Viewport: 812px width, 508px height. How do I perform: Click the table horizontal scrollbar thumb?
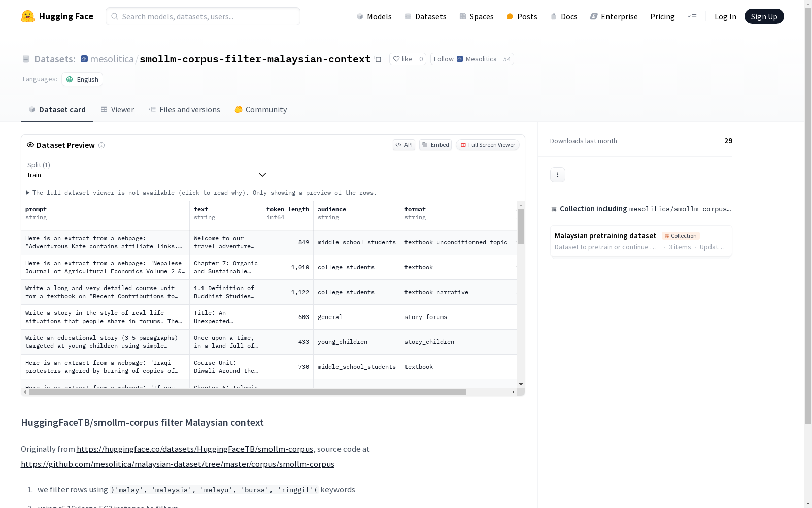[248, 392]
